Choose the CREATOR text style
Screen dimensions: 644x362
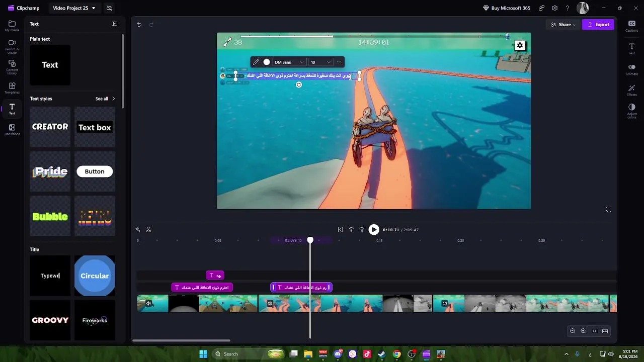[x=50, y=127]
